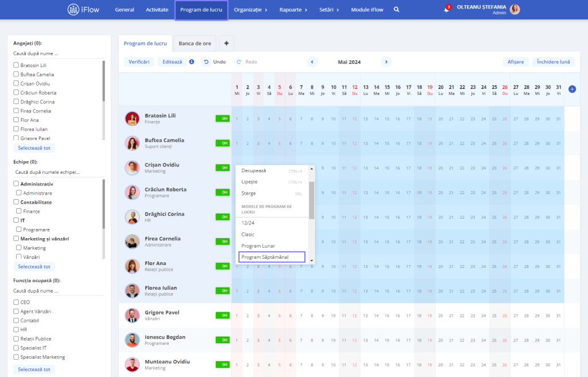Click the plus tab to add new view
Viewport: 588px width, 377px height.
[x=226, y=43]
